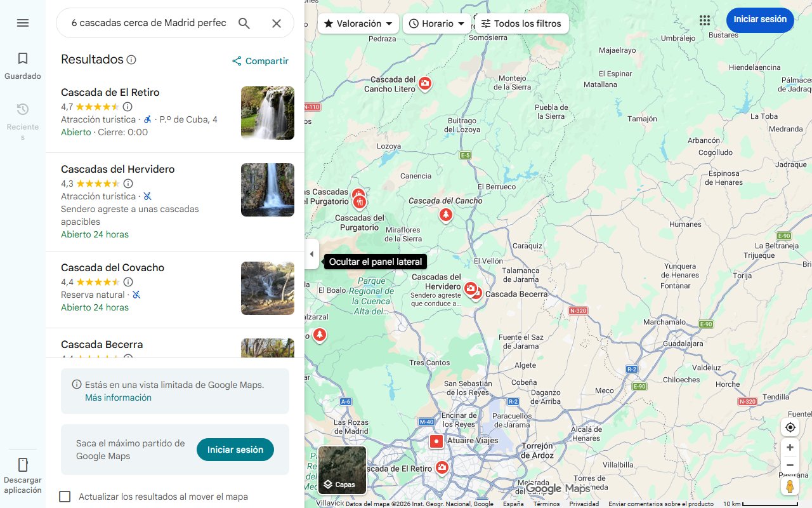Open the Valoración filter dropdown
The image size is (812, 508).
pos(357,23)
